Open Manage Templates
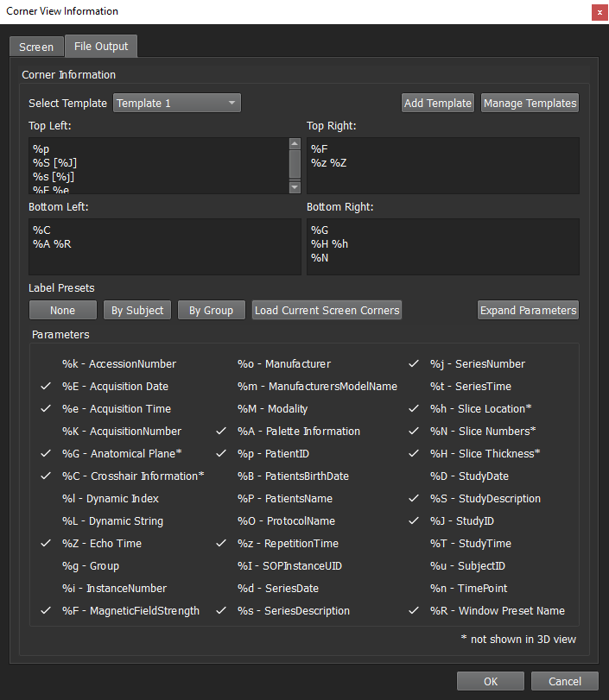This screenshot has height=700, width=609. click(x=530, y=104)
